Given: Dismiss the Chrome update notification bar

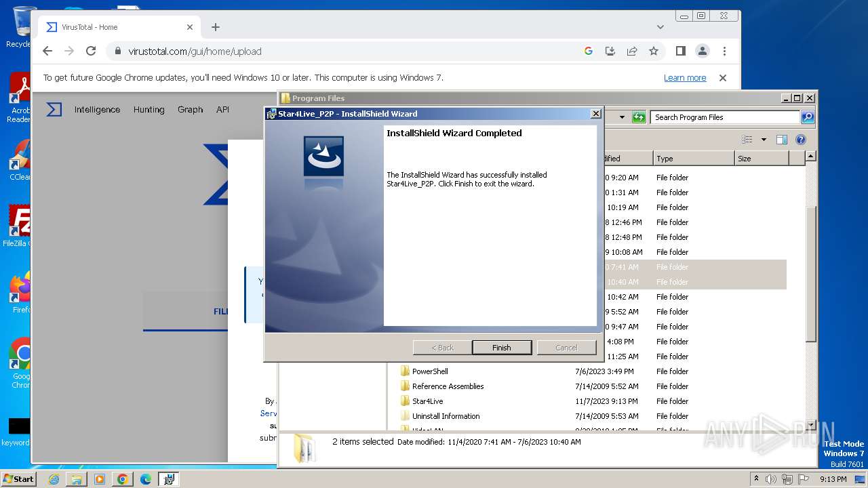Looking at the screenshot, I should [x=723, y=78].
